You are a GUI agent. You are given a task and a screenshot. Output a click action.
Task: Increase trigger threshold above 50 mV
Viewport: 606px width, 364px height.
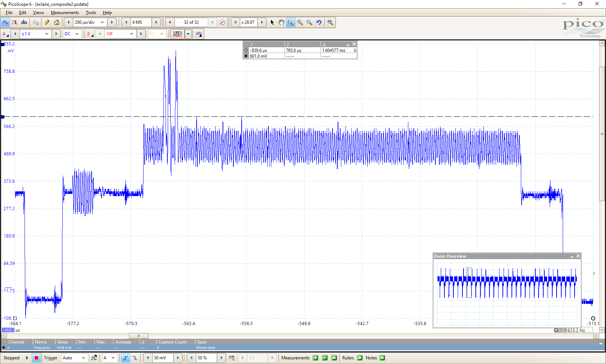click(x=178, y=358)
